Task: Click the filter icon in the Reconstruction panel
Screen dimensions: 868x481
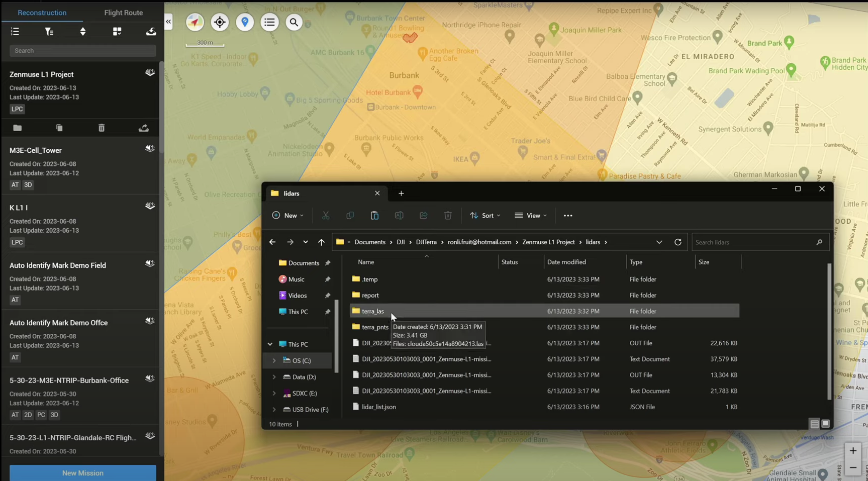Action: point(49,32)
